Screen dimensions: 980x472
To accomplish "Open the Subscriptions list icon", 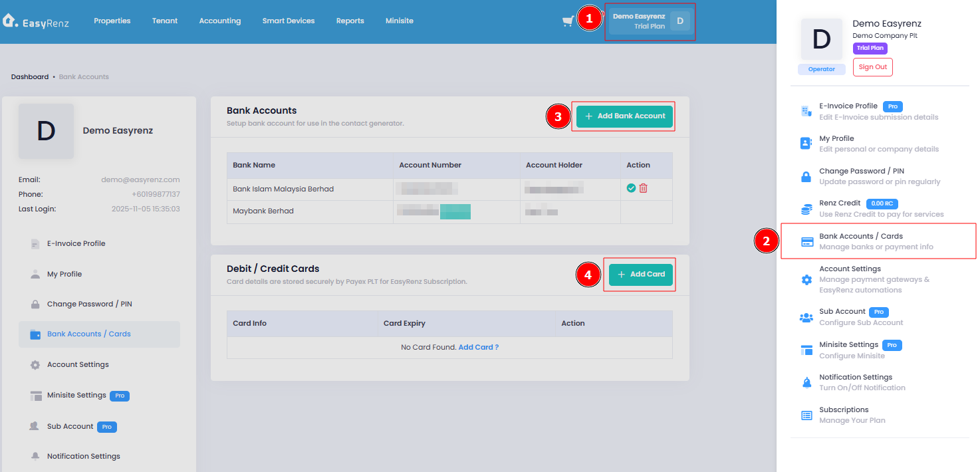I will tap(806, 415).
